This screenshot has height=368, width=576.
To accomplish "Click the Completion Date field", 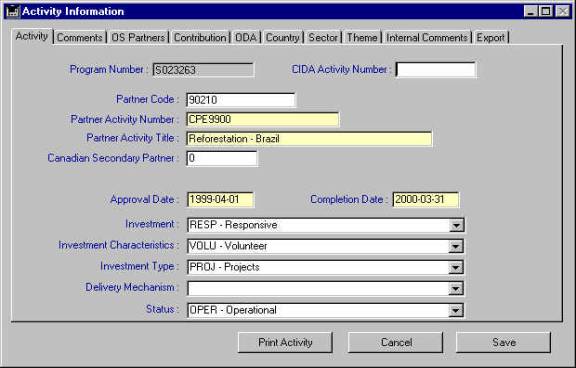I will [426, 199].
